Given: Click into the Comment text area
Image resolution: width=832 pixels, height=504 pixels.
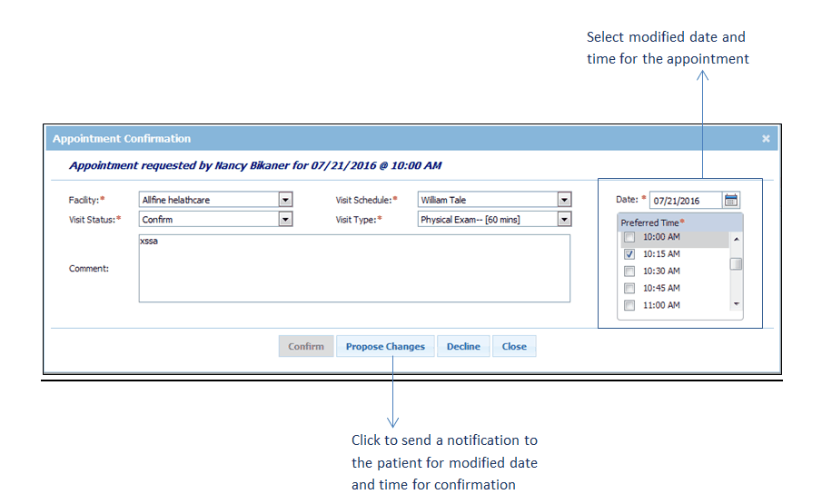Looking at the screenshot, I should coord(354,268).
